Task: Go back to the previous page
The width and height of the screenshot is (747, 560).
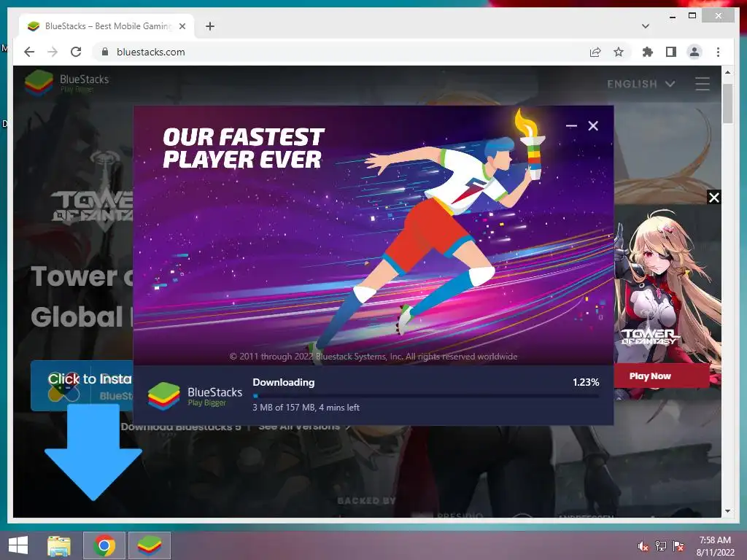Action: [x=29, y=52]
